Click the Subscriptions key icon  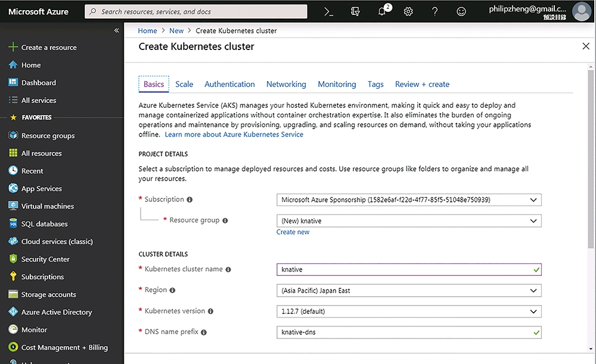coord(13,276)
